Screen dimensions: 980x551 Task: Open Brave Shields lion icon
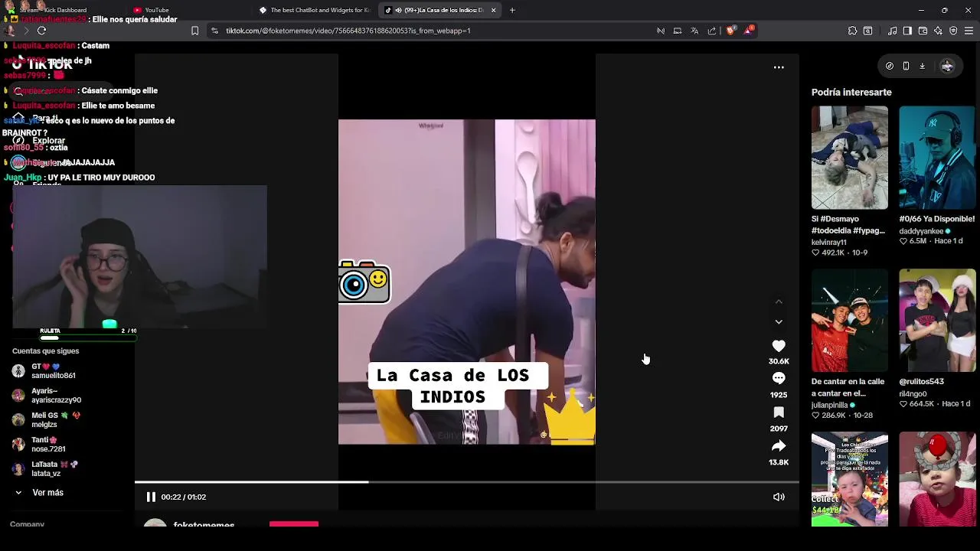pos(730,31)
